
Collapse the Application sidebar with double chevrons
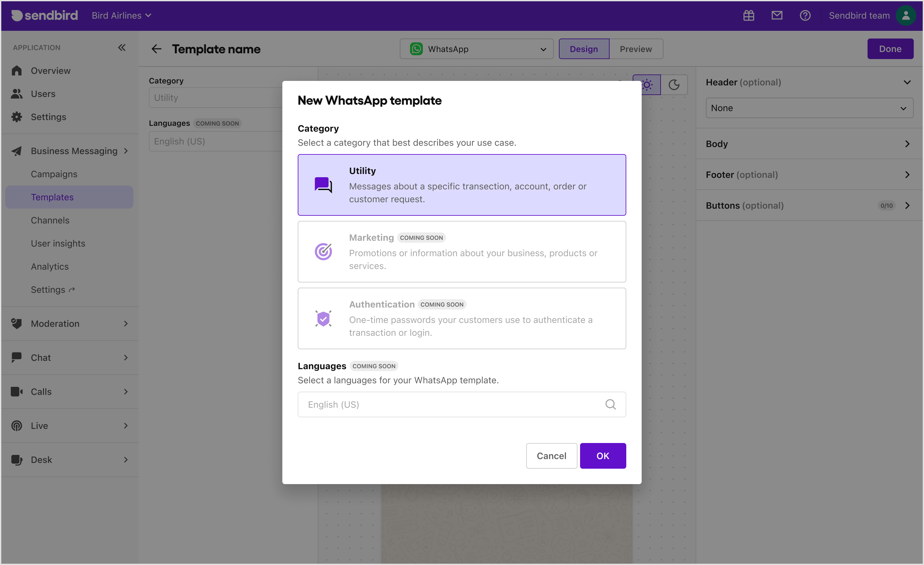coord(122,47)
